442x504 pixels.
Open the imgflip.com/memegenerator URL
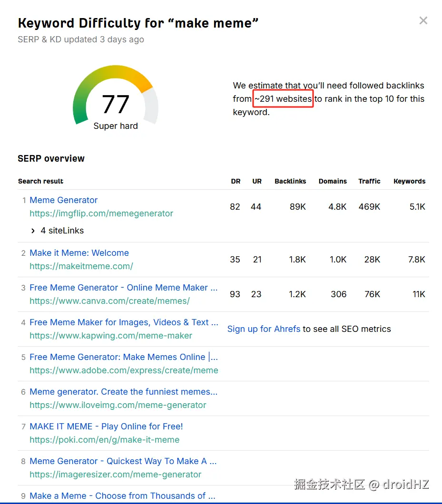101,213
